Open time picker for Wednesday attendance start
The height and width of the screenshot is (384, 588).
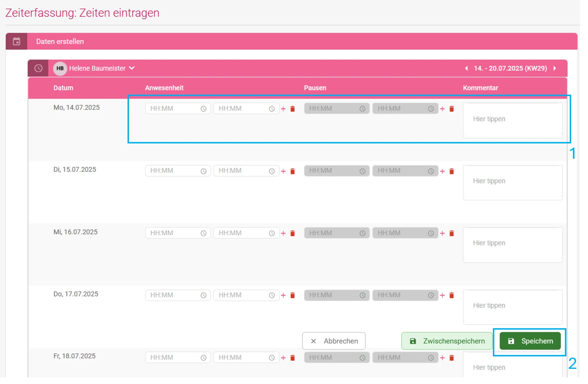tap(203, 233)
